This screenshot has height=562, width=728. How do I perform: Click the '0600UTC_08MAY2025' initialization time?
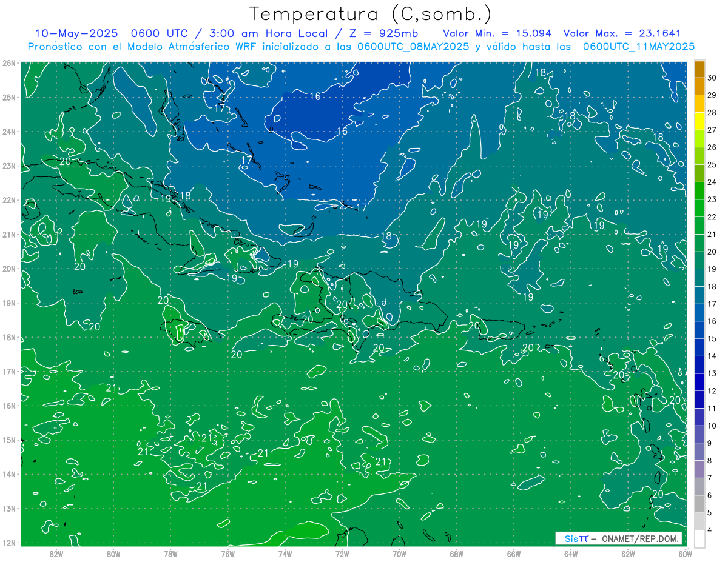tap(413, 46)
